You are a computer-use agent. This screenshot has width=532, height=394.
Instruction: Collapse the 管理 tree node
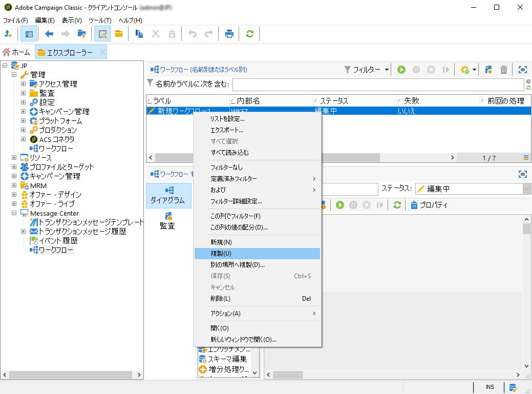(x=14, y=74)
